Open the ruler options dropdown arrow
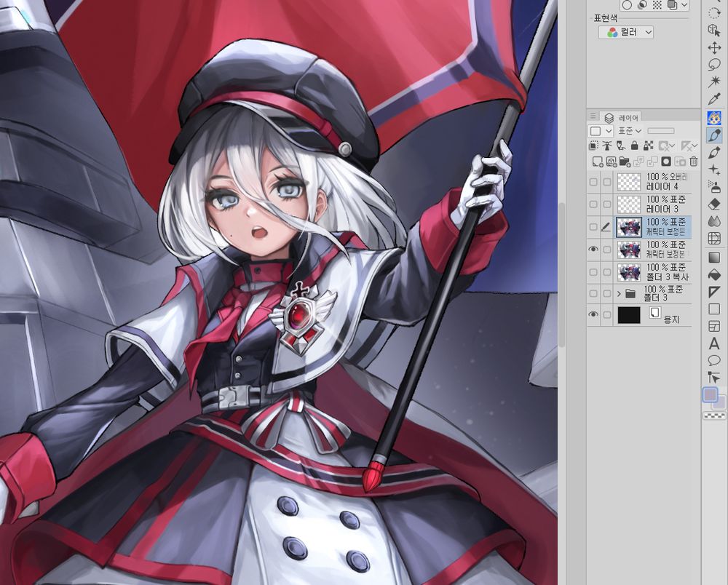The height and width of the screenshot is (585, 728). point(695,146)
